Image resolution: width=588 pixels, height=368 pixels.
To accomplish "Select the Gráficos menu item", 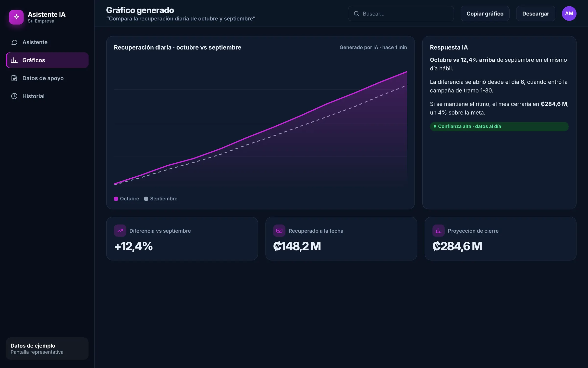I will pos(47,60).
